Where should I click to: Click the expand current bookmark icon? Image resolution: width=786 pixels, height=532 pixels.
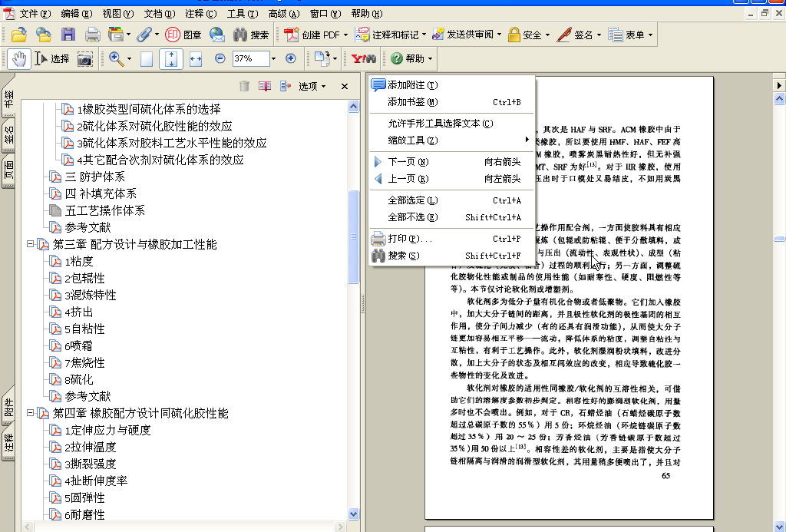pyautogui.click(x=286, y=86)
